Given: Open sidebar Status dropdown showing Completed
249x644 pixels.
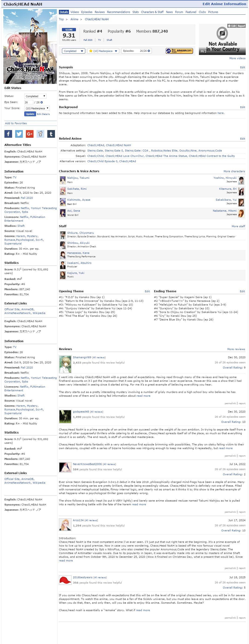Looking at the screenshot, I should coord(35,96).
